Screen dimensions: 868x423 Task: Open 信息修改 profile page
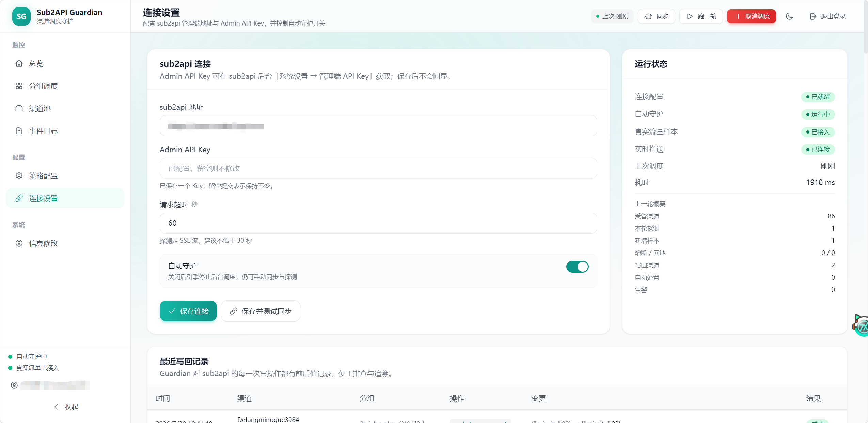65,243
